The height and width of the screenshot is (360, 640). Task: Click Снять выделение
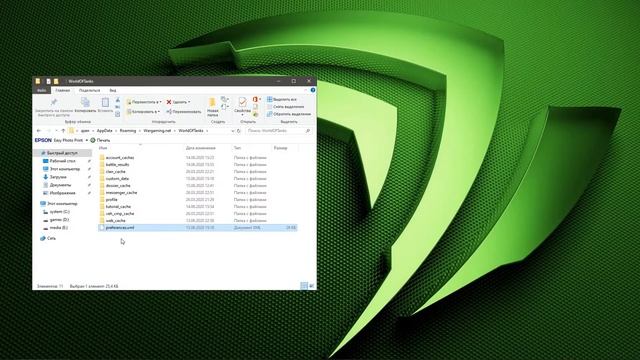(x=285, y=107)
